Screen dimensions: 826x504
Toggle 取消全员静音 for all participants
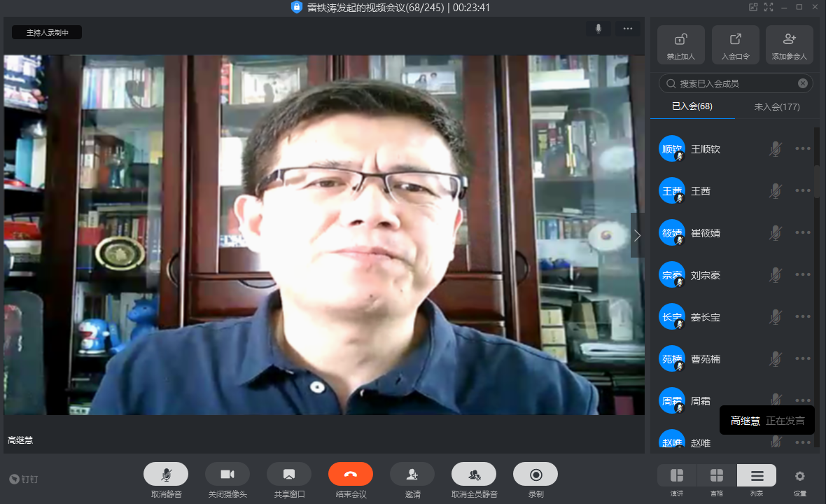[x=474, y=475]
